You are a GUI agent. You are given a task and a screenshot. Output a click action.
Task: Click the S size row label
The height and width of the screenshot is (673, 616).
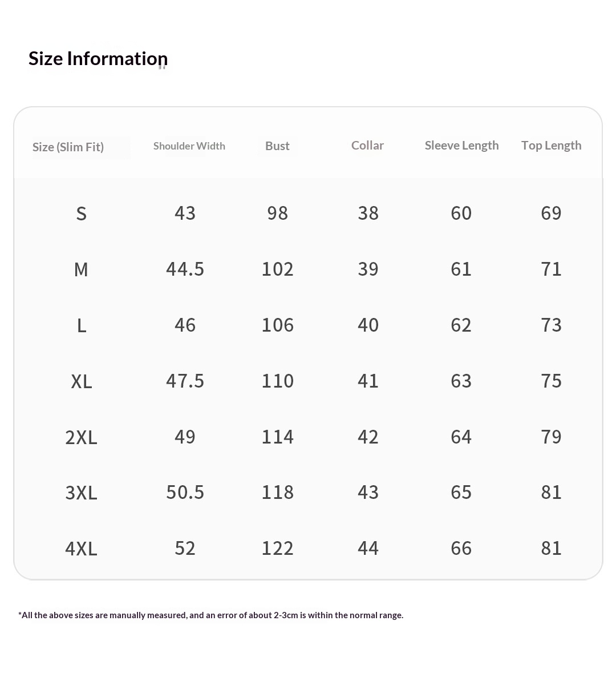click(x=81, y=213)
